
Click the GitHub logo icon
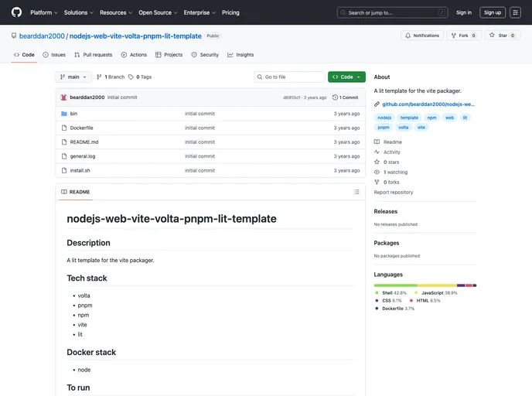[x=16, y=12]
